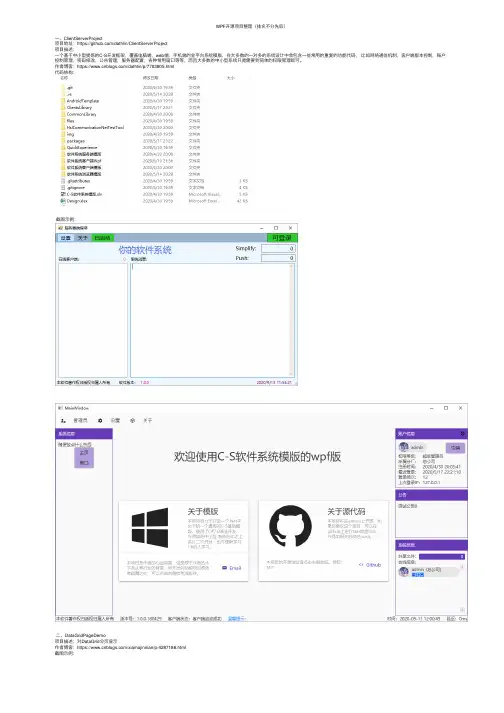Open the cnblogs author blog URL under ClientServerProject
The height and width of the screenshot is (713, 504).
coord(125,66)
